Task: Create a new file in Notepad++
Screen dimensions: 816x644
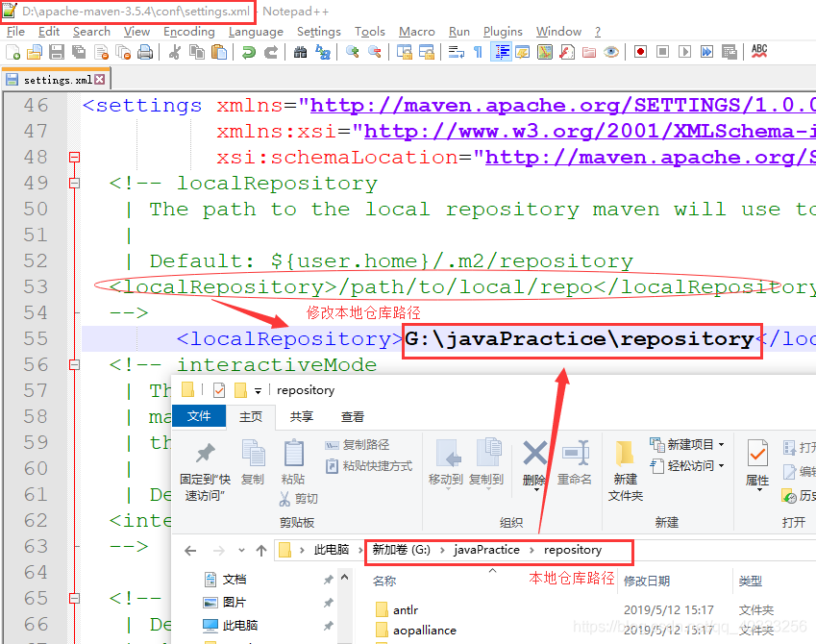Action: tap(13, 52)
